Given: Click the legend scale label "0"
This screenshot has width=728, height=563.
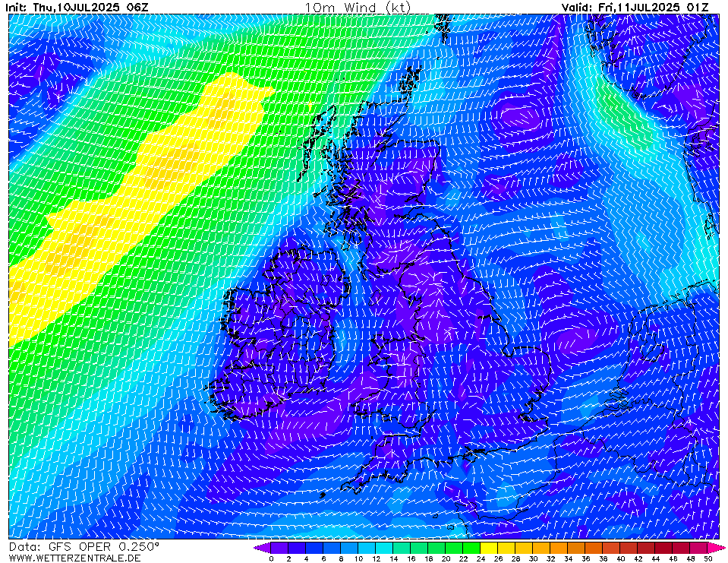Looking at the screenshot, I should pos(271,558).
